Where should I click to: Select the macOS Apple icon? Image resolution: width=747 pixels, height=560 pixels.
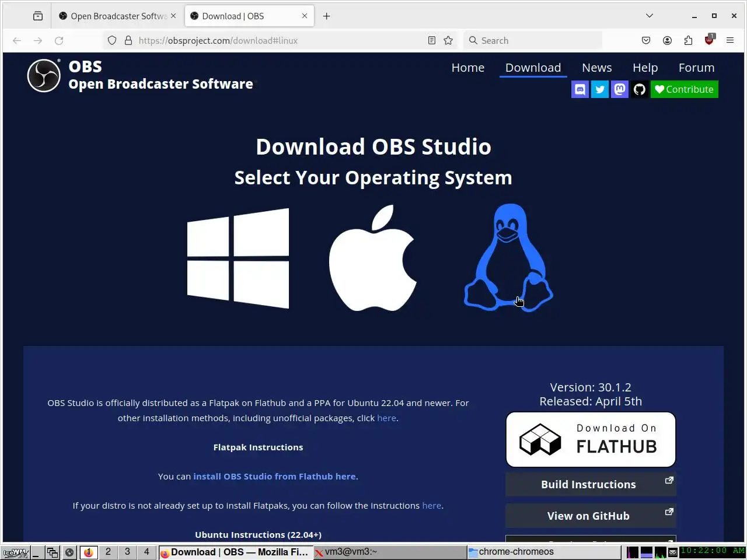pyautogui.click(x=373, y=258)
